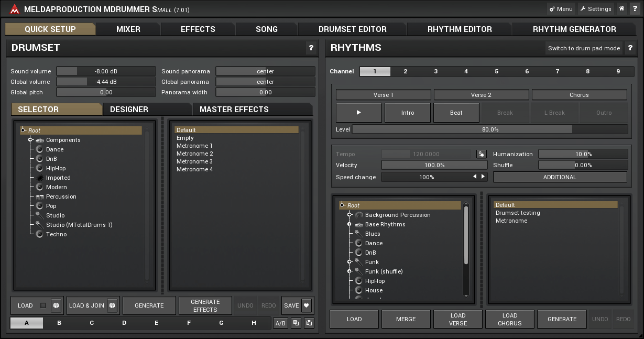Click the Imported star icon in drumset tree

tap(40, 178)
